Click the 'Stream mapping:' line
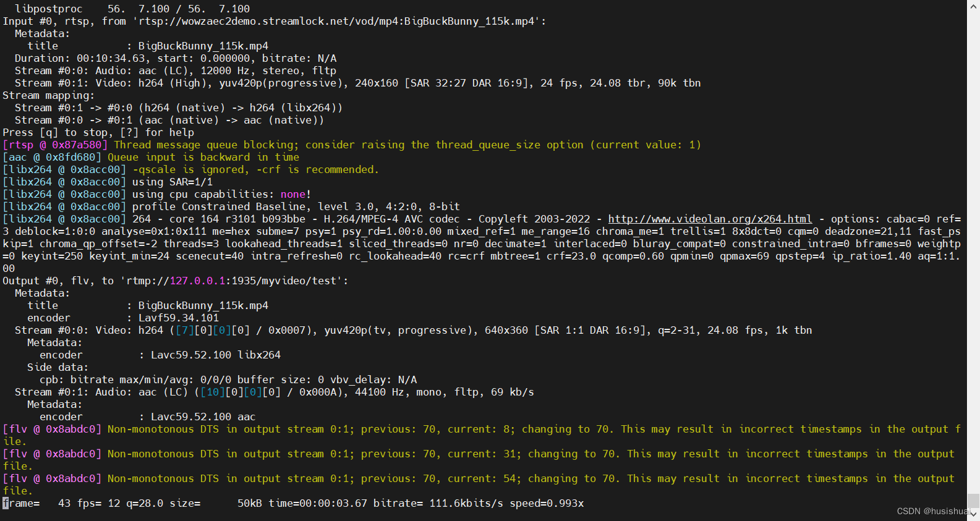Viewport: 980px width, 521px height. [48, 95]
